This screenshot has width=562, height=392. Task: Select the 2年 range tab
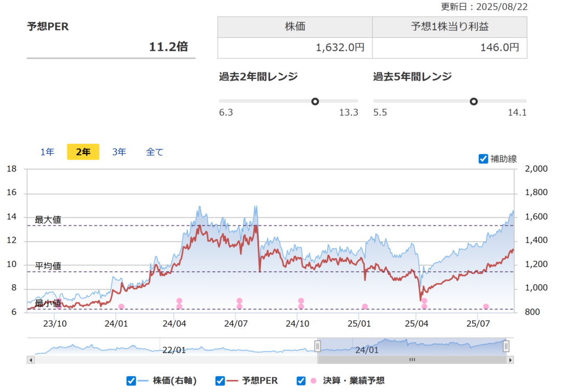pyautogui.click(x=83, y=152)
